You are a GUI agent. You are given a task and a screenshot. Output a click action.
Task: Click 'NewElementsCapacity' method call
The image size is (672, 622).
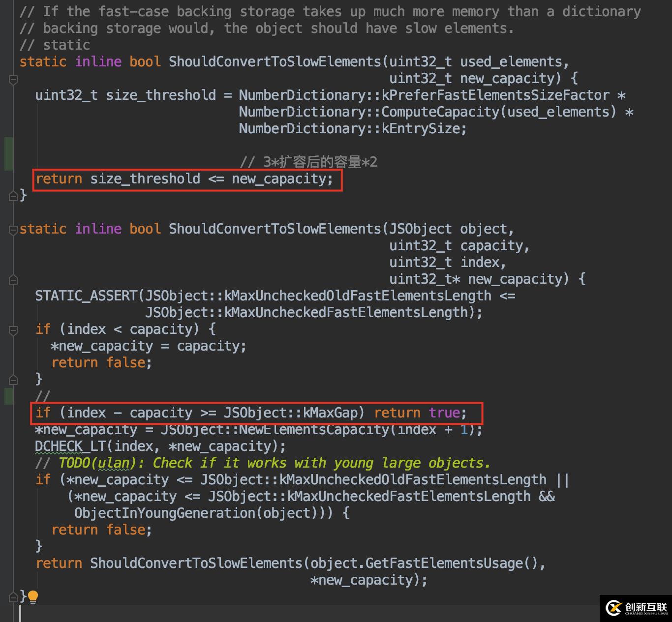(314, 429)
